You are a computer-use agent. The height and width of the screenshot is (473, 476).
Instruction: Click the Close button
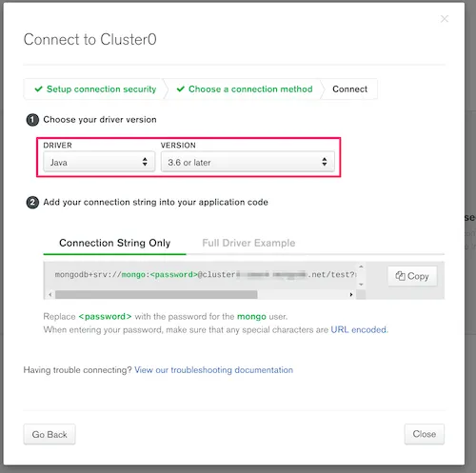point(425,434)
